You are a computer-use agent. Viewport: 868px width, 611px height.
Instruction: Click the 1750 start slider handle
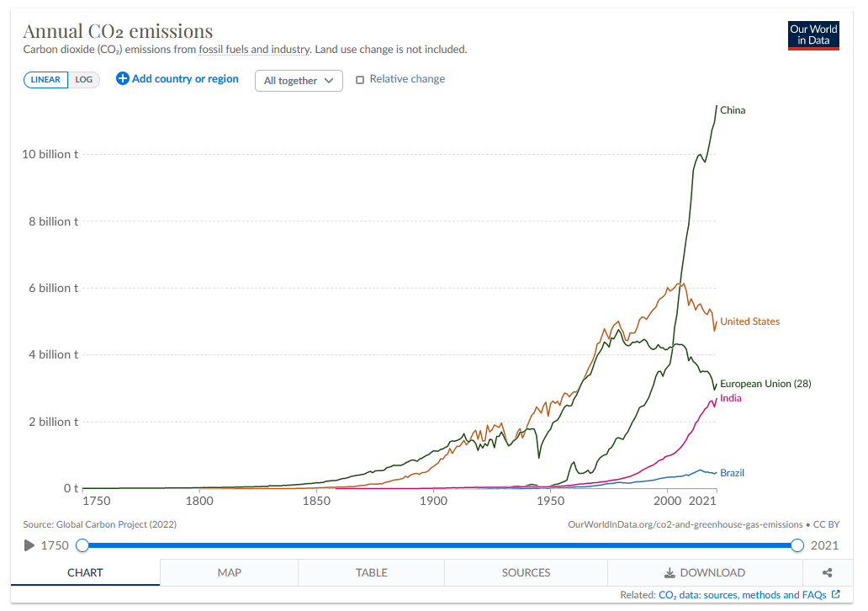82,545
